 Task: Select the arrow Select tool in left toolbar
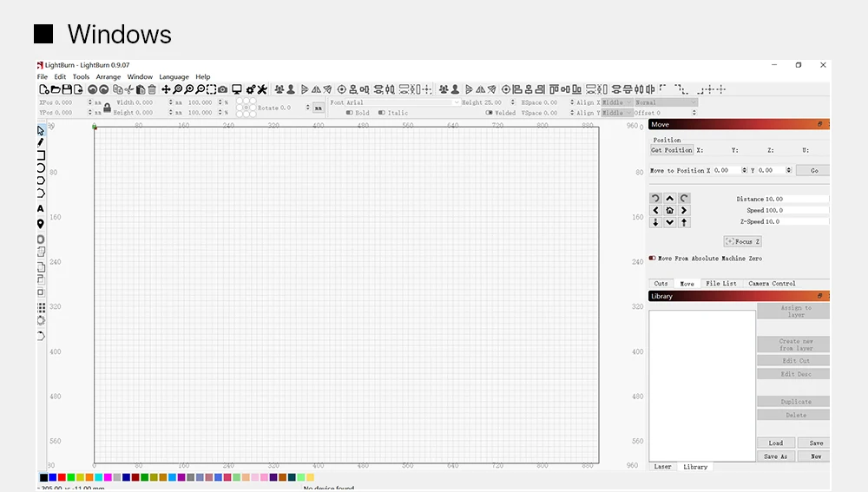point(41,131)
